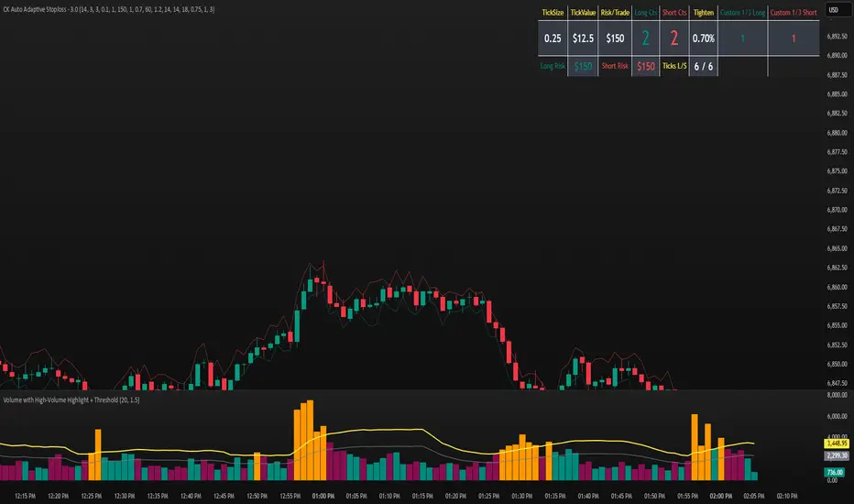Click the Long Cts header cell
854x504 pixels.
(645, 13)
